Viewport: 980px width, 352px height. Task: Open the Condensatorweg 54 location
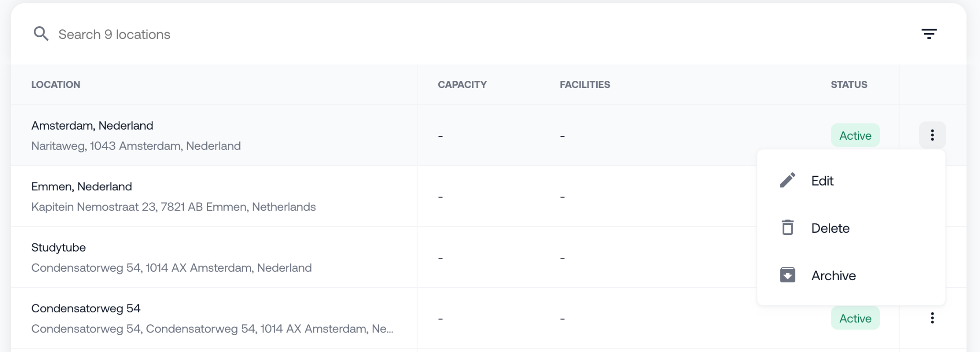(86, 308)
